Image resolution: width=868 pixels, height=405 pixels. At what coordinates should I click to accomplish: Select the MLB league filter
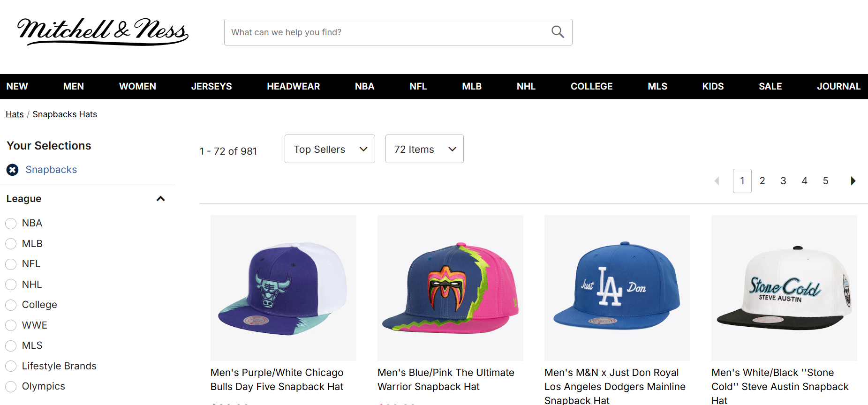pyautogui.click(x=11, y=244)
